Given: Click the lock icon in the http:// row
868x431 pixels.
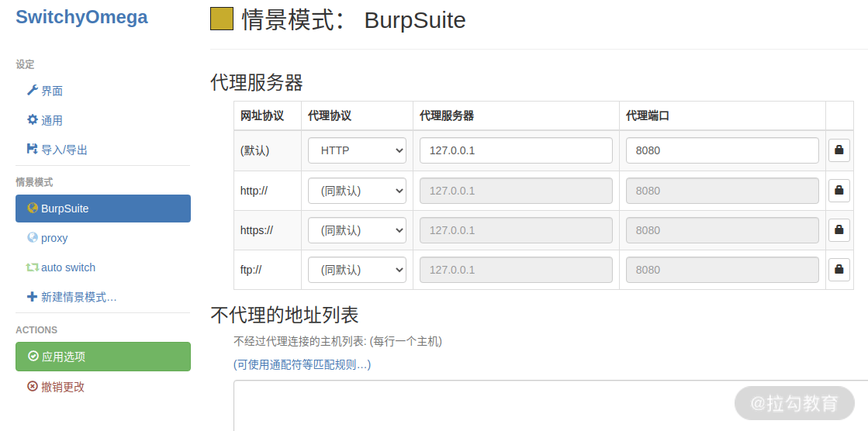Looking at the screenshot, I should click(839, 191).
